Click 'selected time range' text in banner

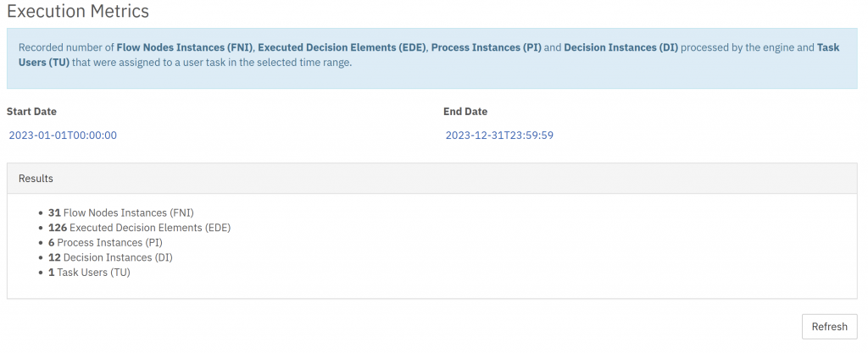[x=305, y=63]
